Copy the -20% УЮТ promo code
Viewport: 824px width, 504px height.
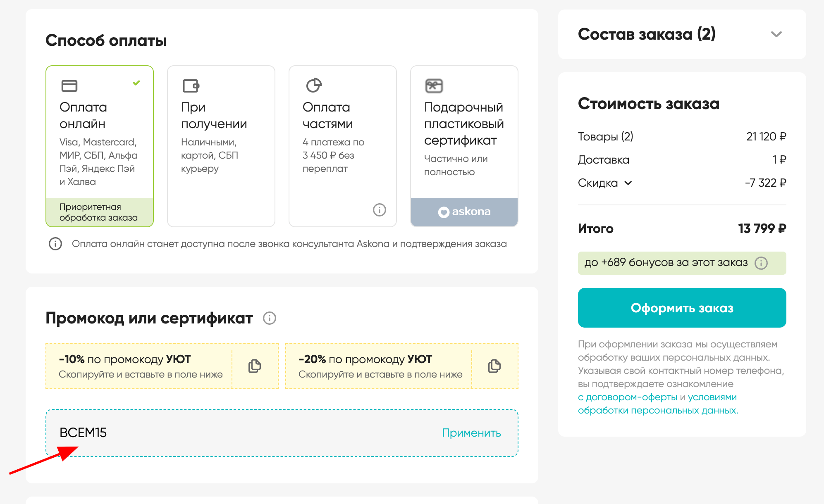pos(494,366)
